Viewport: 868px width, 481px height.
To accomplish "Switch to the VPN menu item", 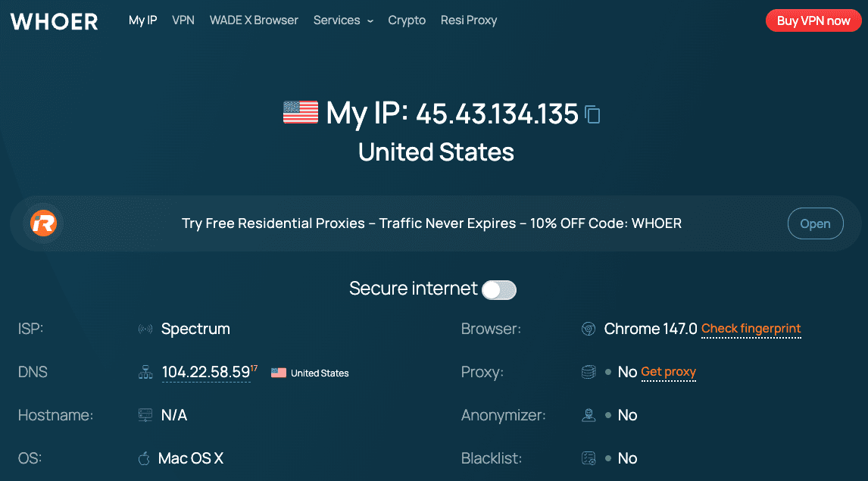I will tap(183, 20).
